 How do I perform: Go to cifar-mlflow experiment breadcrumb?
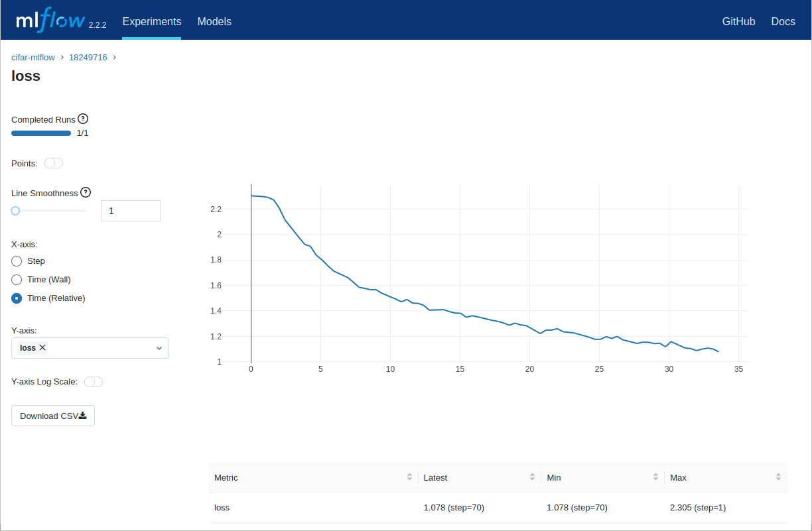(x=33, y=58)
